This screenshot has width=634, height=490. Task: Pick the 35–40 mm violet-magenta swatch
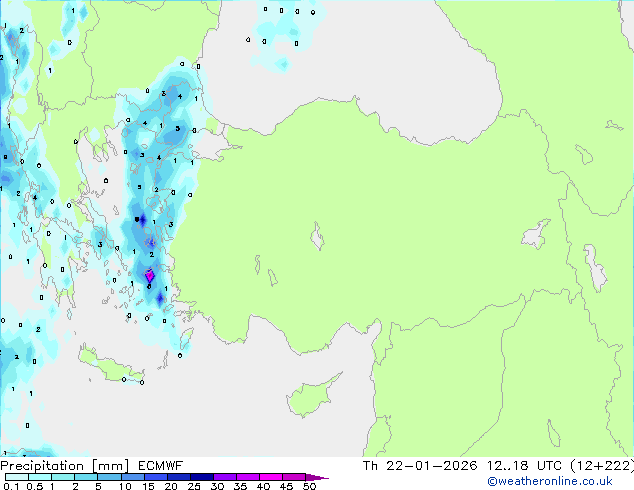coord(247,477)
